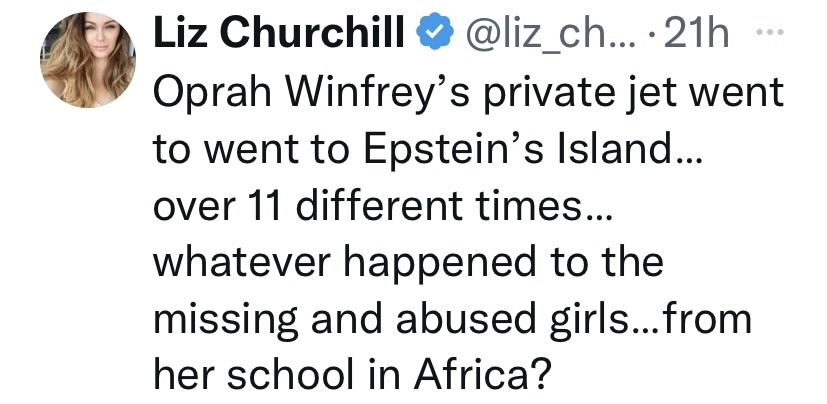Click the text 'over 11 different times...'
The image size is (827, 404).
pos(383,206)
